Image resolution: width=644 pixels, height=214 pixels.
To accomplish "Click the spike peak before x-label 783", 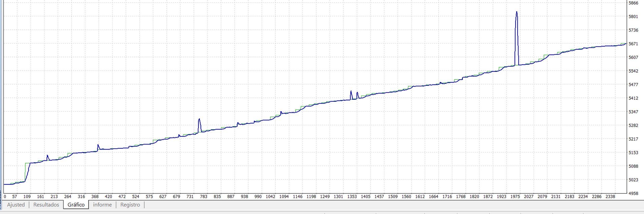I will click(199, 119).
